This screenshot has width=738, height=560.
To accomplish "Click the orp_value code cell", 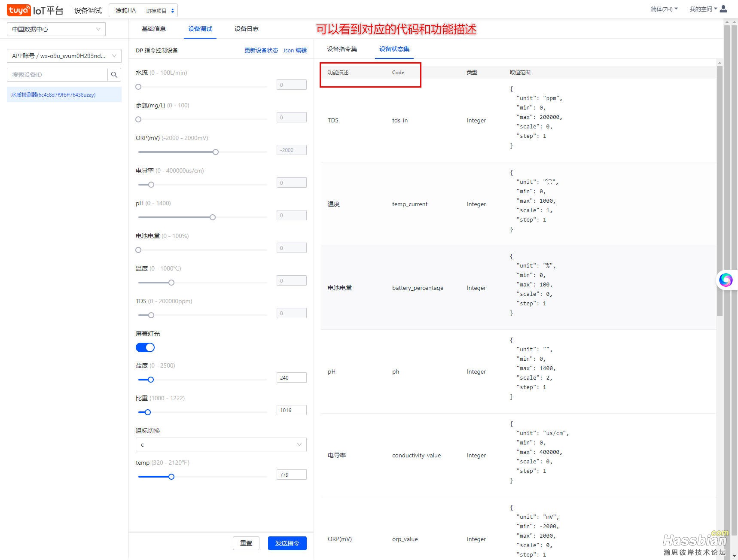I will pos(405,539).
